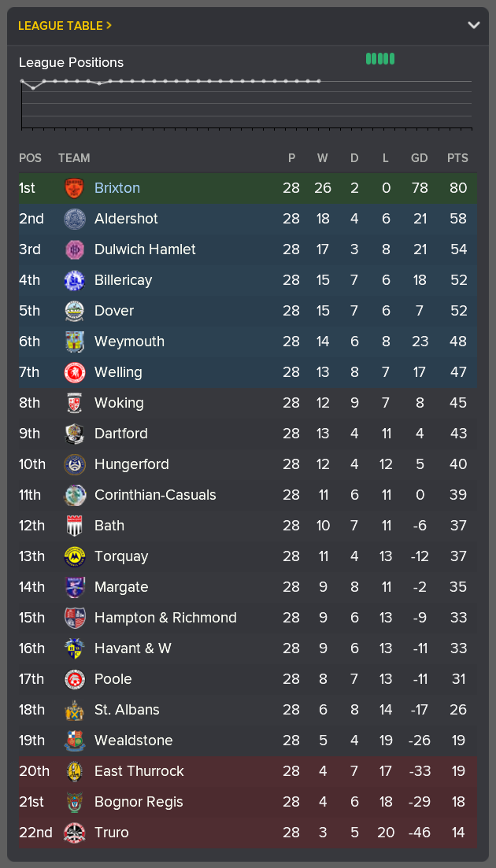Sort the table by PTS column
The image size is (496, 868).
(x=457, y=158)
